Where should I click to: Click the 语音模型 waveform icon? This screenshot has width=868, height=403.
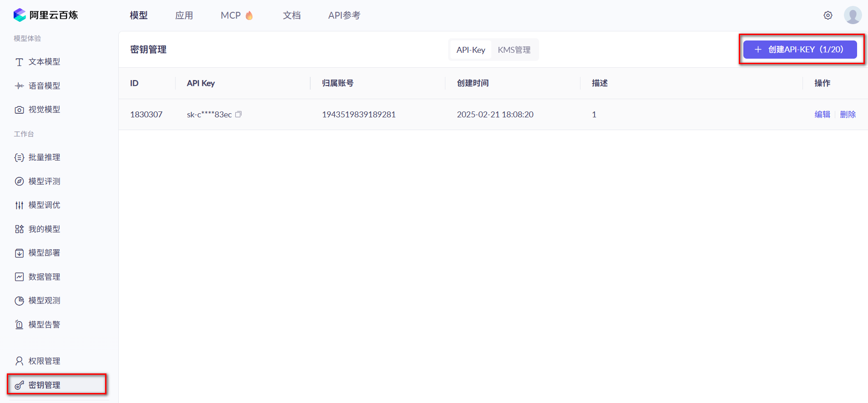[x=19, y=86]
